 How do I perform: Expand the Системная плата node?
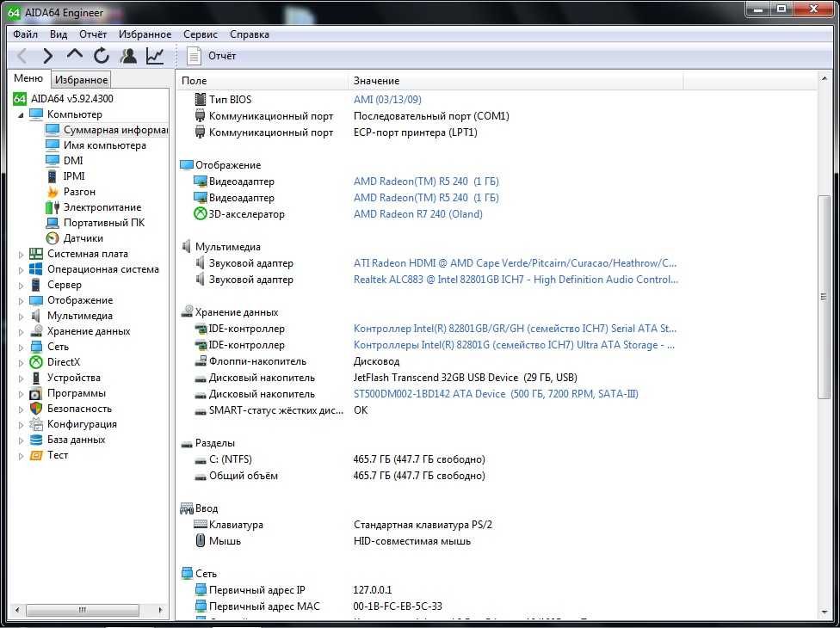[21, 255]
